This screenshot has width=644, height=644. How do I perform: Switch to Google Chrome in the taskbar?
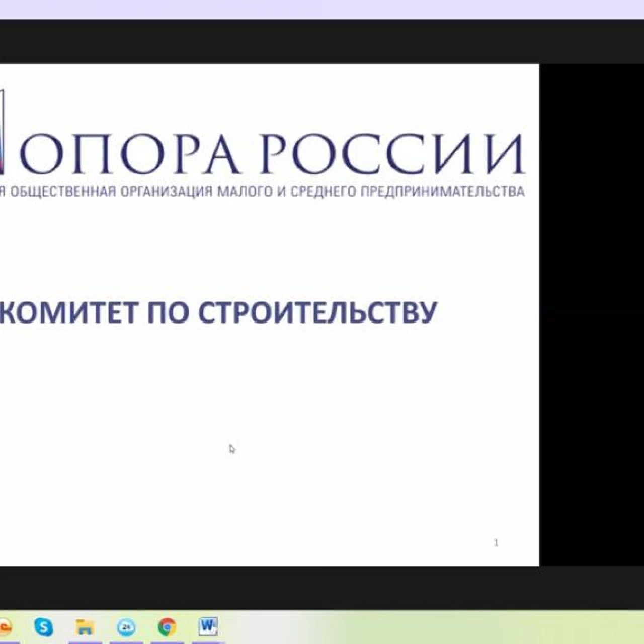167,627
